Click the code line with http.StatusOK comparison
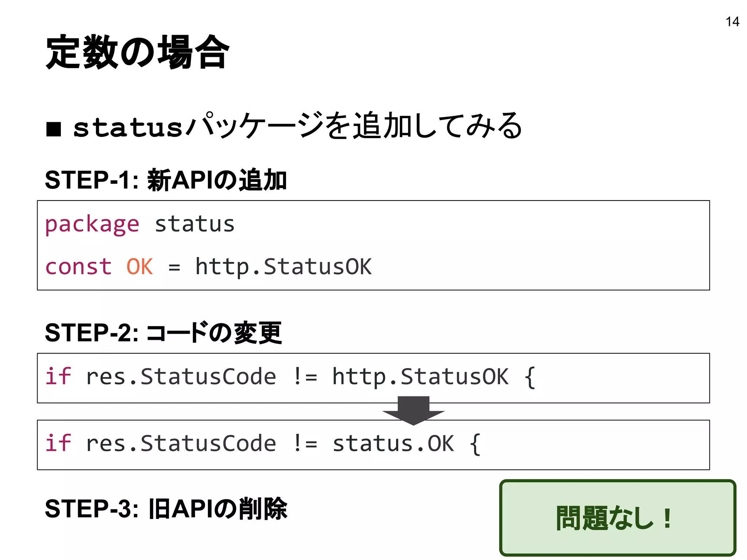Screen dimensions: 747x560 point(290,377)
